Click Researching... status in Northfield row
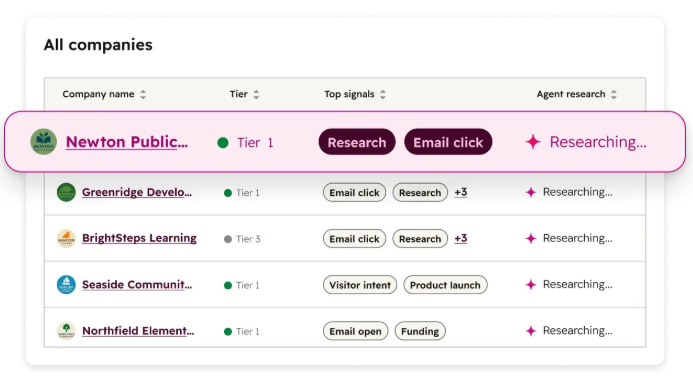Screen dimensions: 693x378 tap(578, 330)
